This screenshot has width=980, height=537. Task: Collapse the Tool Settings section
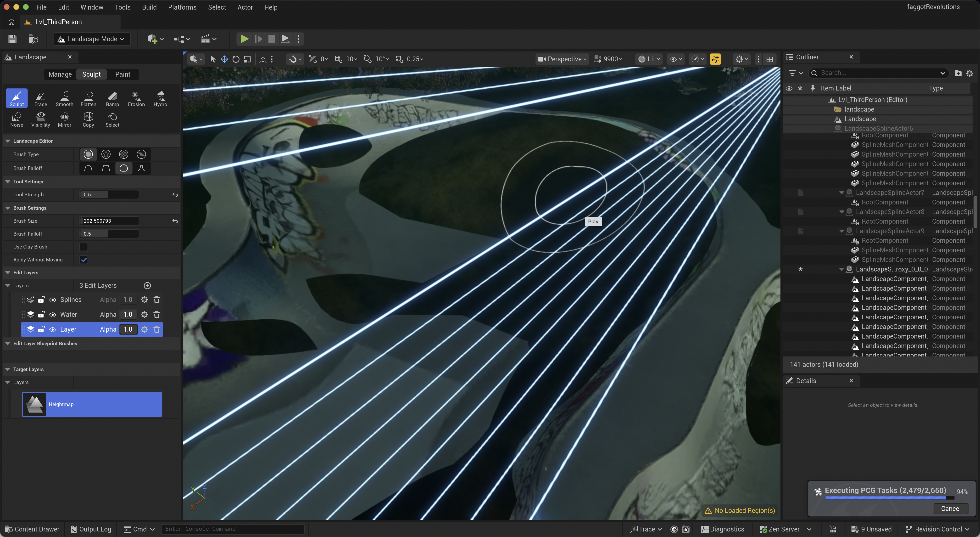tap(8, 181)
